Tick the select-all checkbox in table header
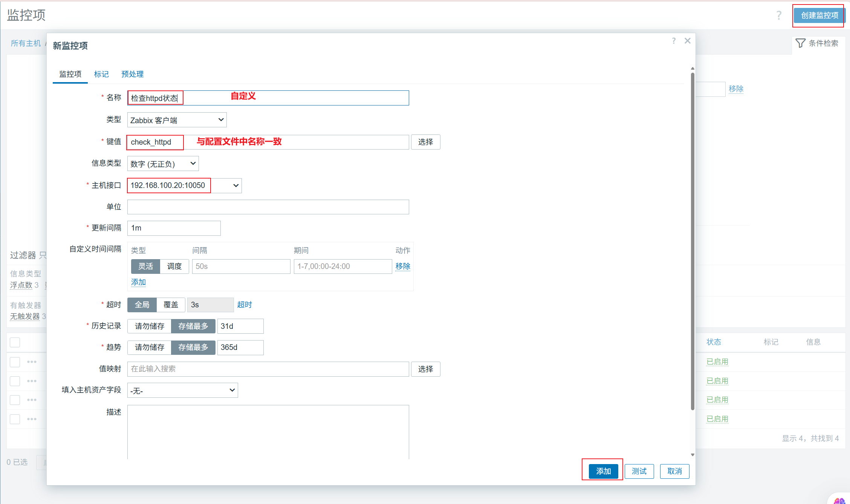The height and width of the screenshot is (504, 850). (15, 342)
